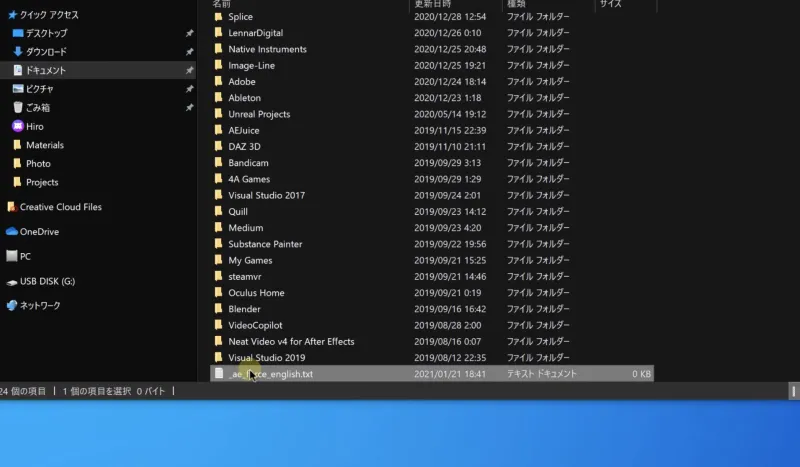Click the 1 個の項目を選択 status text

click(x=97, y=391)
